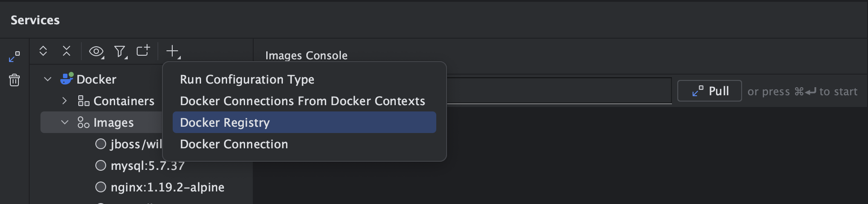Select Run Configuration Type menu entry
Image resolution: width=868 pixels, height=204 pixels.
(x=247, y=80)
